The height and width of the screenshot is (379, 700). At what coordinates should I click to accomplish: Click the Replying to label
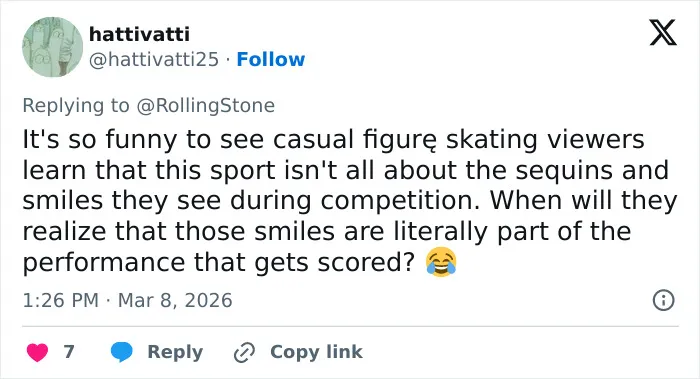[x=76, y=106]
